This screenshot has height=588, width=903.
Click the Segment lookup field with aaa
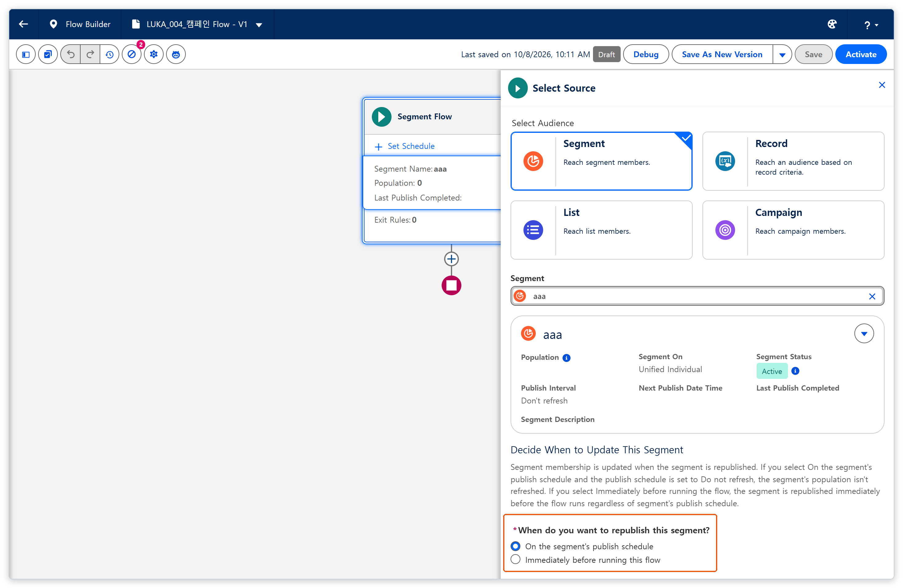pos(697,296)
